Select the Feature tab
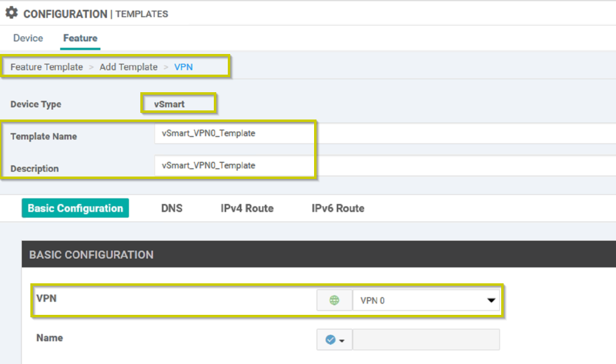 (x=80, y=38)
